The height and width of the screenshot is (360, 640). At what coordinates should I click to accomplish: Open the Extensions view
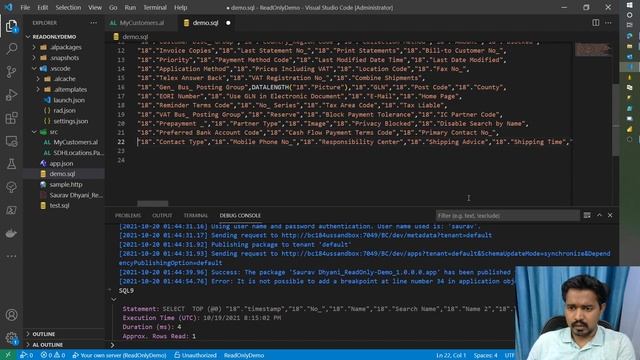coord(11,118)
